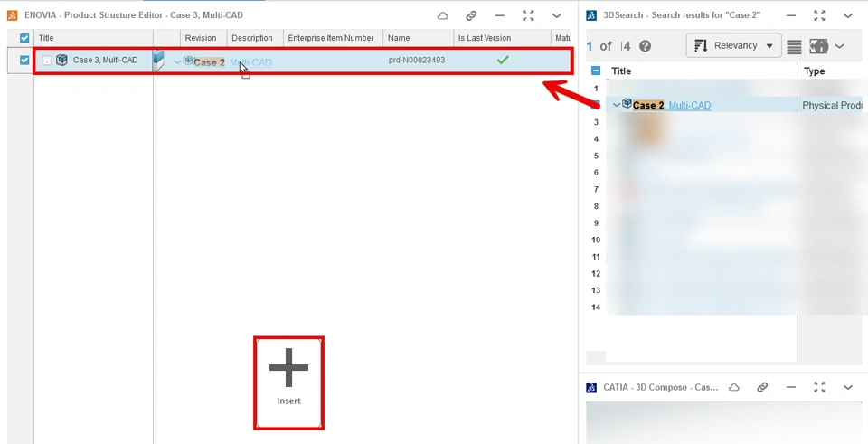Image resolution: width=868 pixels, height=444 pixels.
Task: Click the prd-N00023493 name cell
Action: pos(416,60)
